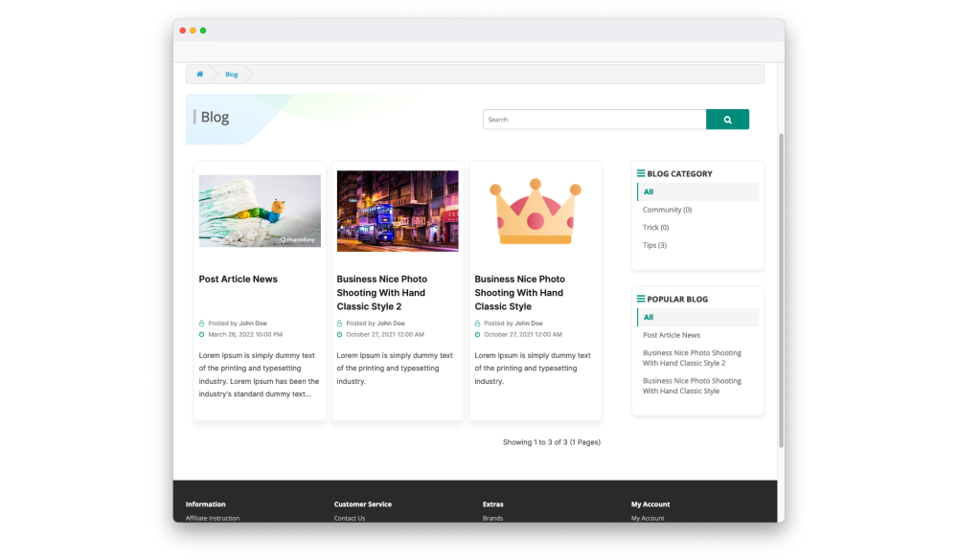Select All in Popular Blog list
Image resolution: width=958 pixels, height=560 pixels.
[x=649, y=318]
